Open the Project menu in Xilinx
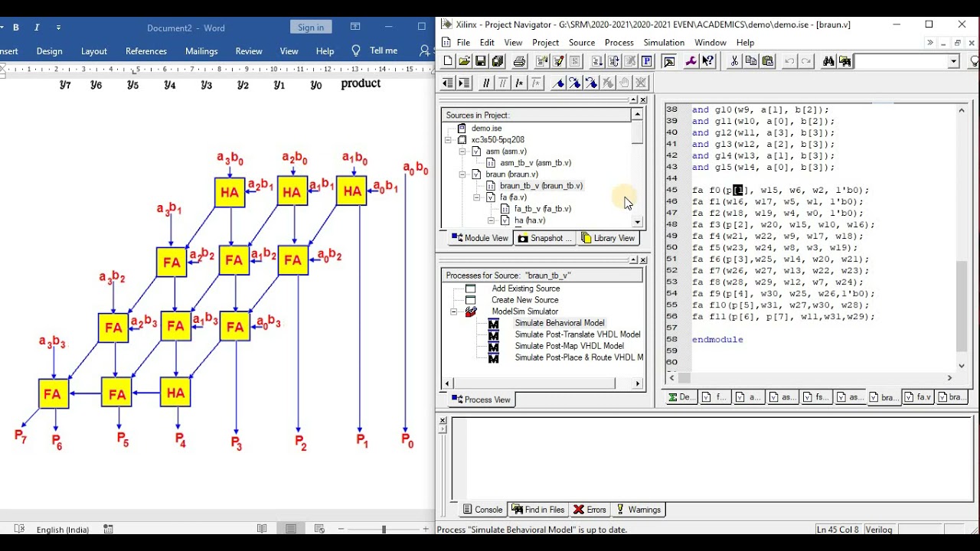This screenshot has height=551, width=980. [x=545, y=43]
